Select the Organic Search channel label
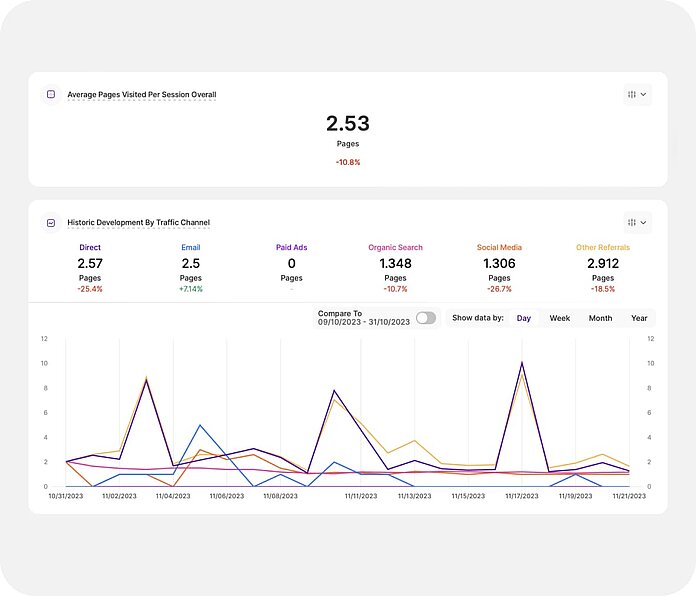 (395, 247)
